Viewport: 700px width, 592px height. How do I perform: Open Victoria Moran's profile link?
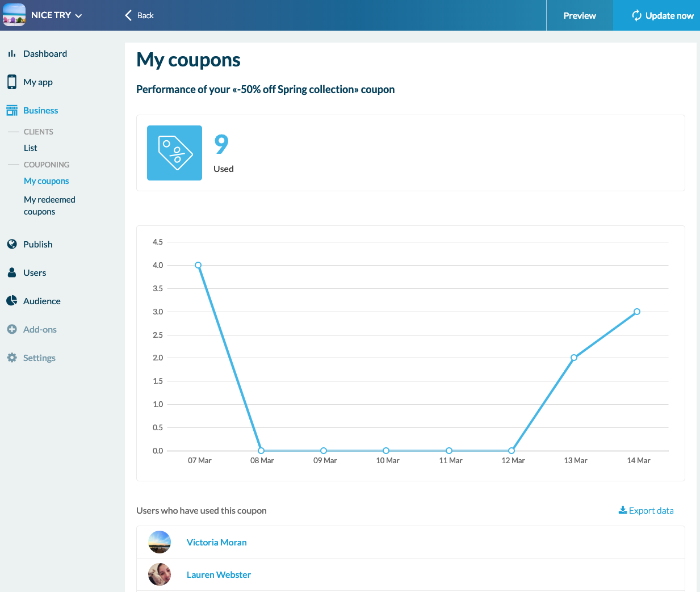tap(217, 542)
